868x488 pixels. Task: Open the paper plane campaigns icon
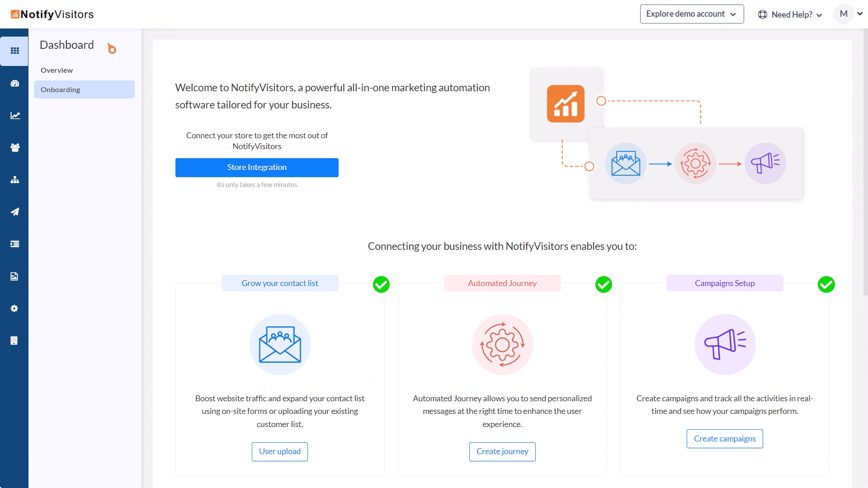(x=14, y=212)
